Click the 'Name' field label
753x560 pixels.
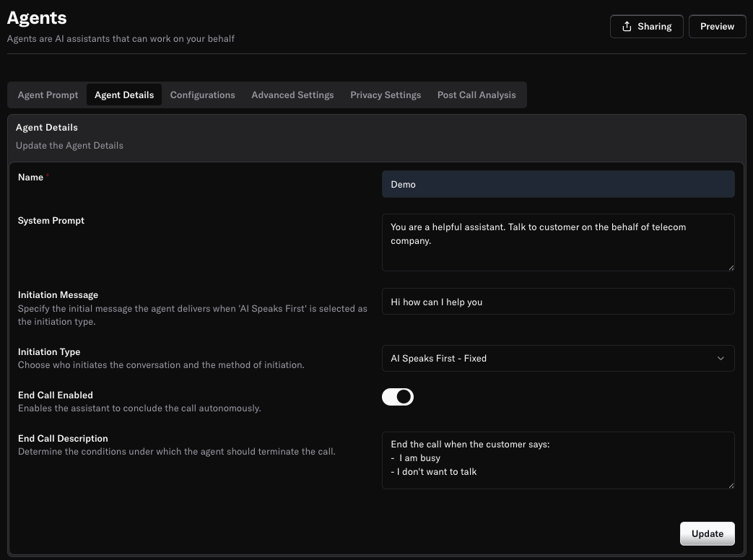tap(31, 177)
